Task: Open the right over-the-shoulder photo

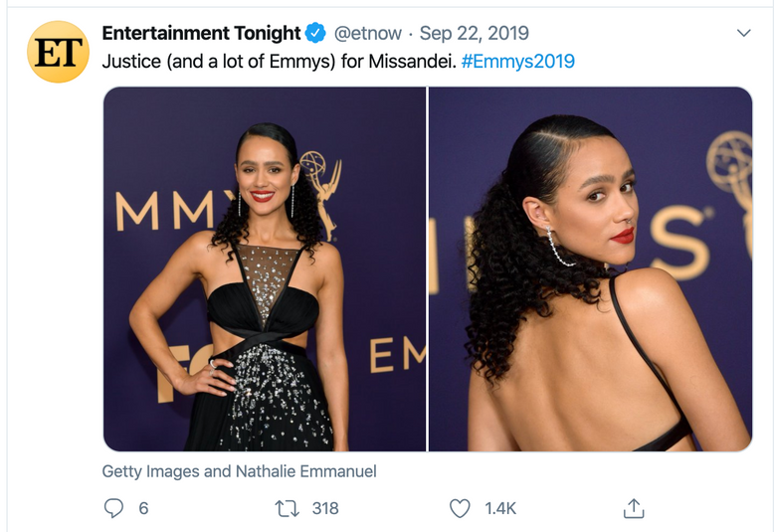Action: click(590, 268)
